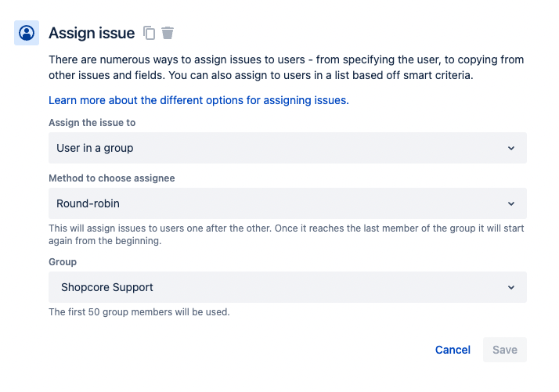Click the Assign issue user avatar icon
This screenshot has height=392, width=559.
click(x=27, y=33)
